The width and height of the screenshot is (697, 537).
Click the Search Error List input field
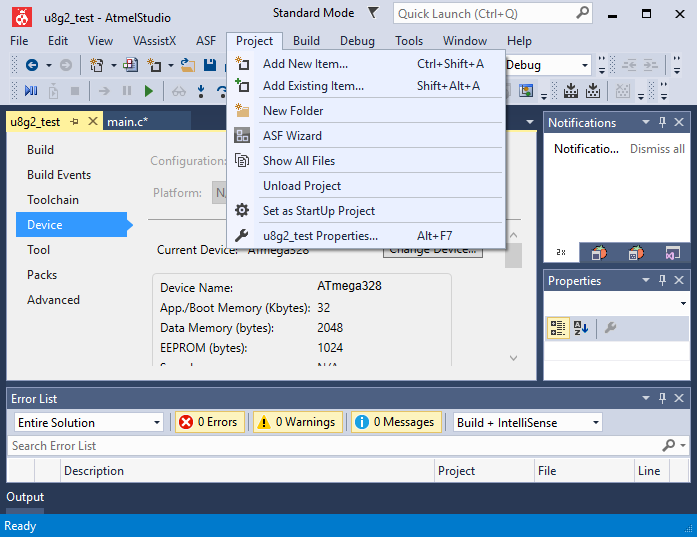[330, 446]
